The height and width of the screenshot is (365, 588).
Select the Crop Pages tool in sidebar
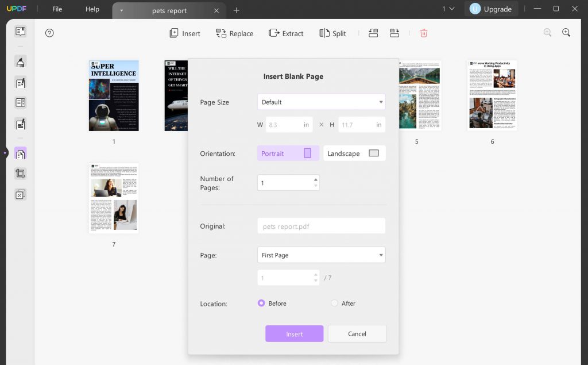pyautogui.click(x=20, y=173)
